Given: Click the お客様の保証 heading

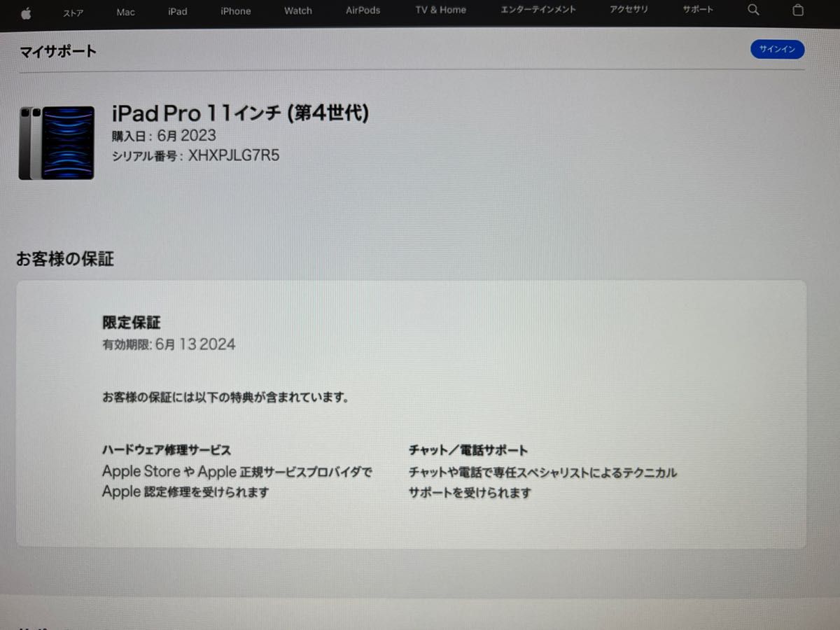Looking at the screenshot, I should (64, 259).
